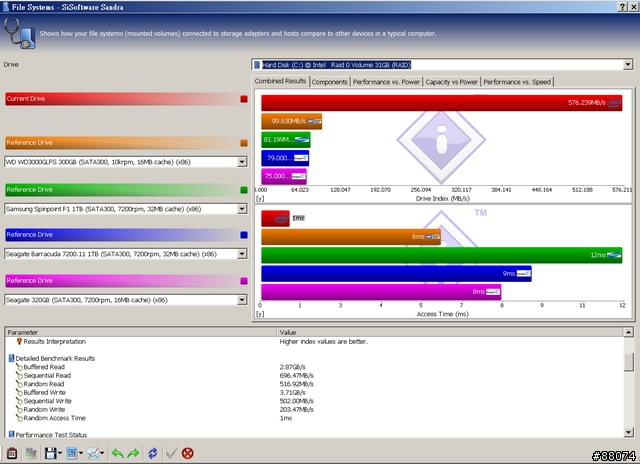Image resolution: width=640 pixels, height=464 pixels.
Task: Refresh results with the blue arrows icon
Action: pos(153,453)
